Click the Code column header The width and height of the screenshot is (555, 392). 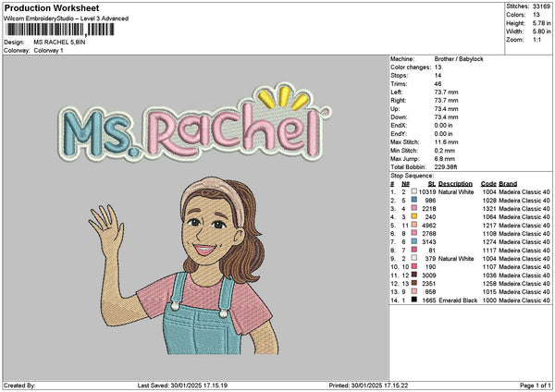point(488,183)
